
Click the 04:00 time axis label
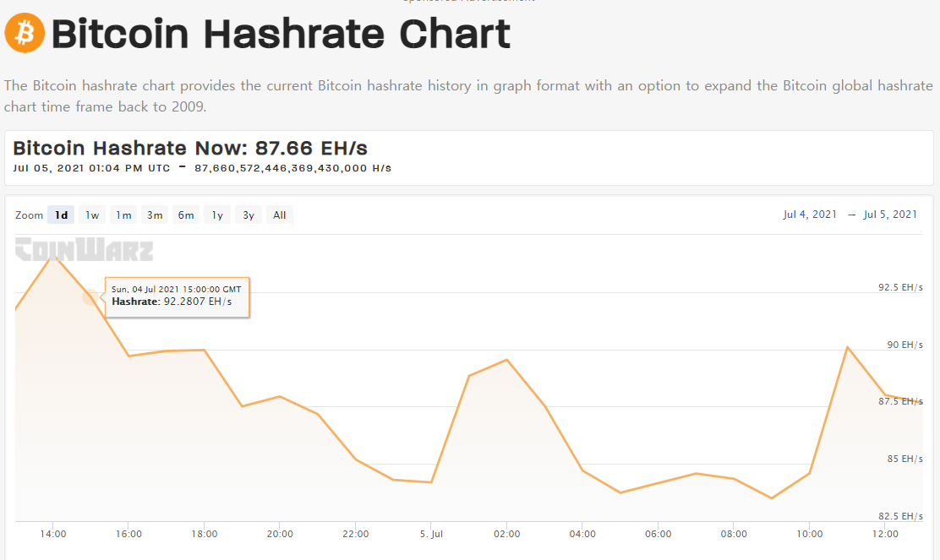pos(582,534)
